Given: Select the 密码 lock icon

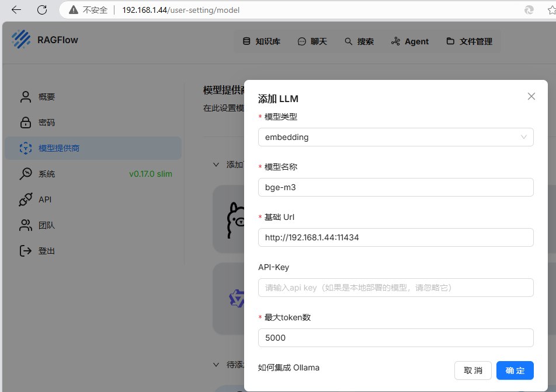Looking at the screenshot, I should click(x=25, y=122).
